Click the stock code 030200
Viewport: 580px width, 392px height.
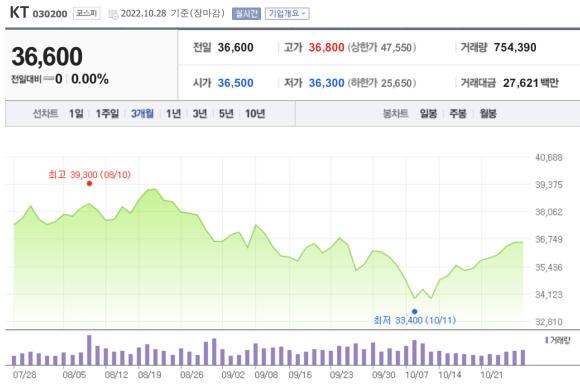[x=50, y=14]
